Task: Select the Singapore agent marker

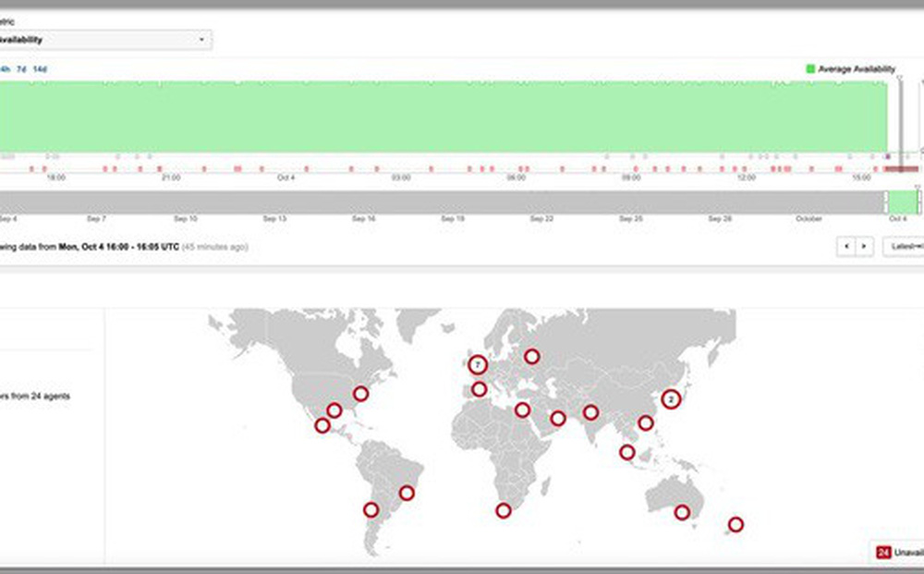Action: coord(627,452)
